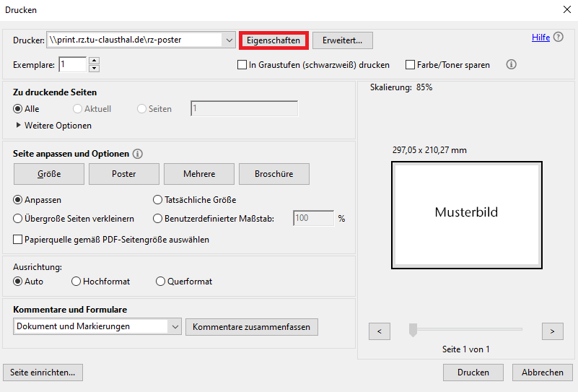Switch to the Broschüre sizing mode

coord(272,174)
